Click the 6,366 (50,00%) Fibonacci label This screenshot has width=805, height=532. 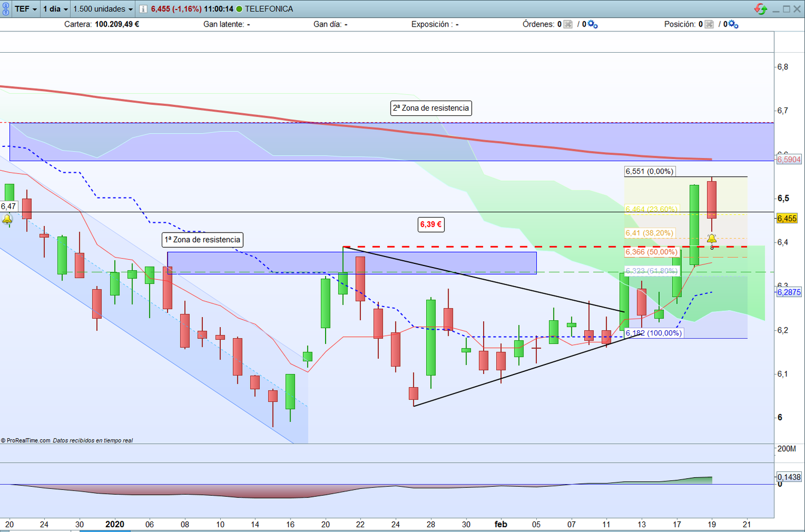651,252
